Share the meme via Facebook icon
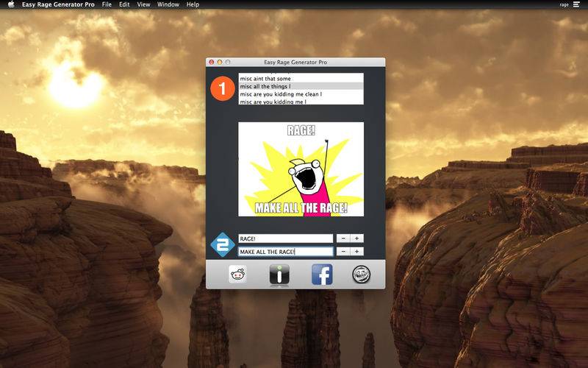 tap(322, 275)
